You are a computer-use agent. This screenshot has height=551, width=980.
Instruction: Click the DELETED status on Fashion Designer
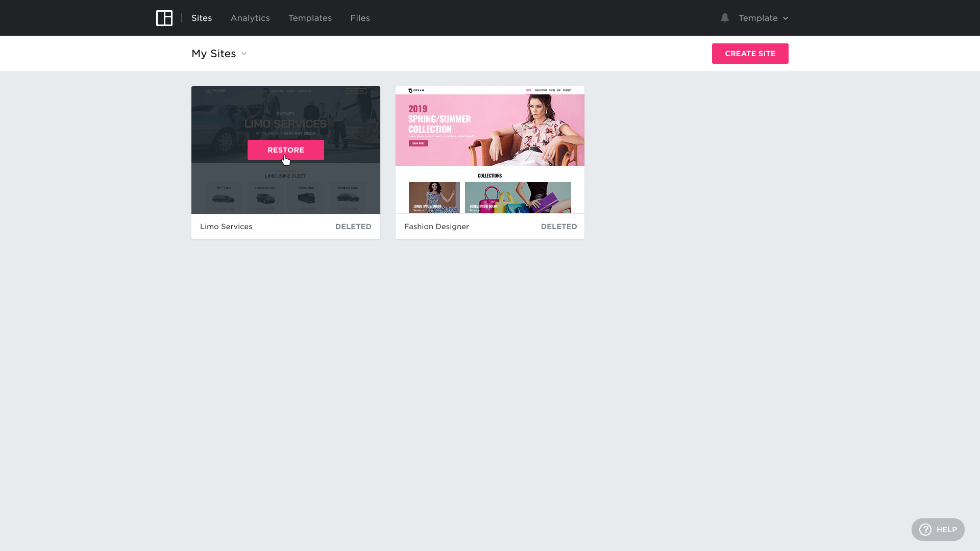pyautogui.click(x=559, y=227)
